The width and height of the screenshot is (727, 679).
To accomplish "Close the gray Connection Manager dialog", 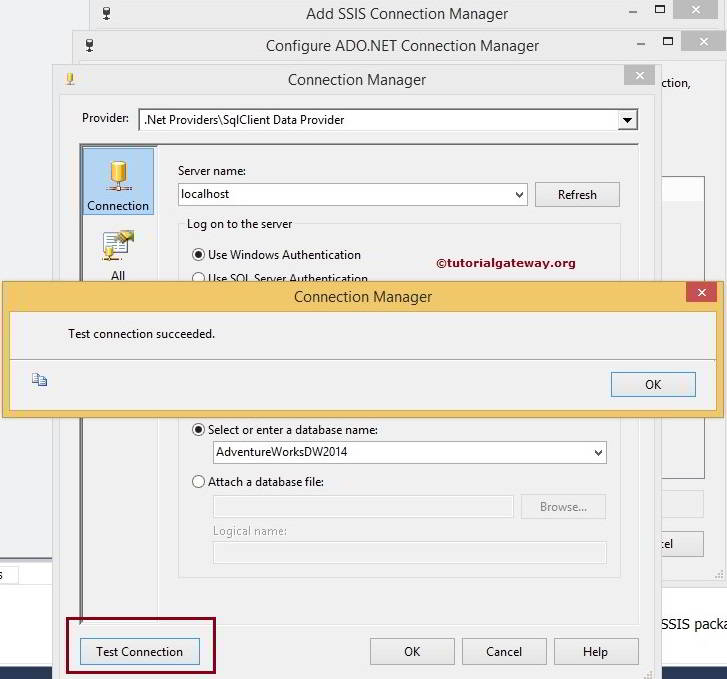I will [639, 75].
